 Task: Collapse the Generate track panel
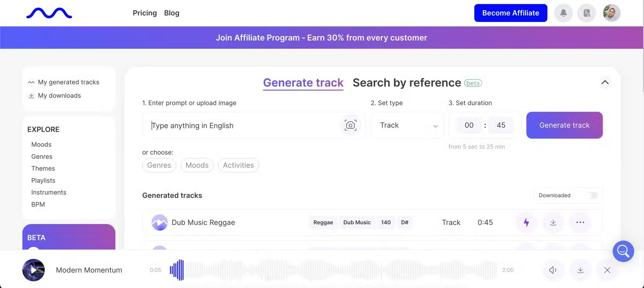pyautogui.click(x=605, y=82)
